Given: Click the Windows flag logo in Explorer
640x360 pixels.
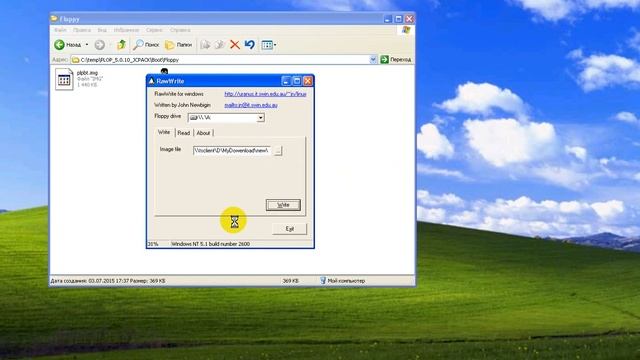Looking at the screenshot, I should pyautogui.click(x=406, y=30).
